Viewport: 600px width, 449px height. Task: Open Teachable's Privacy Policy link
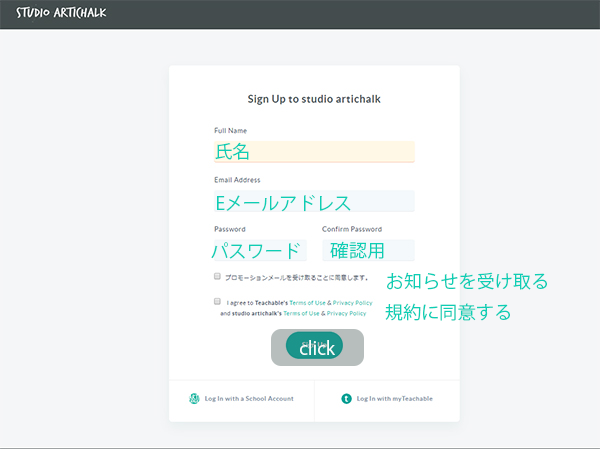pos(352,303)
